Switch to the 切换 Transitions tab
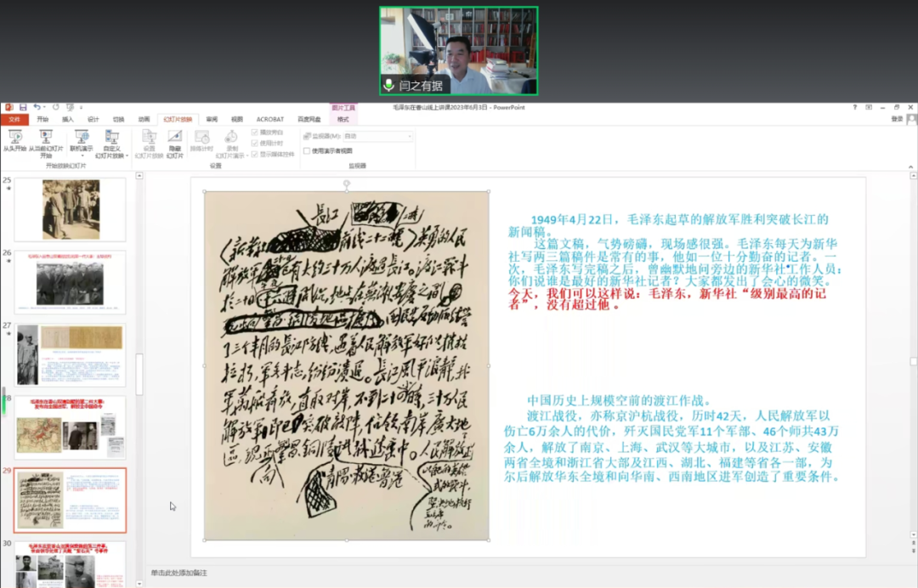Screen dimensions: 918x588 (118, 119)
